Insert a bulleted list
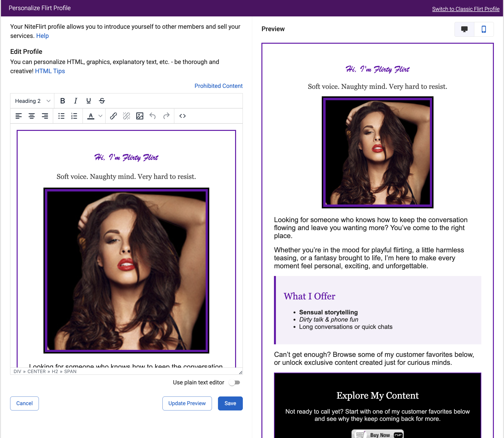The width and height of the screenshot is (504, 438). (61, 116)
